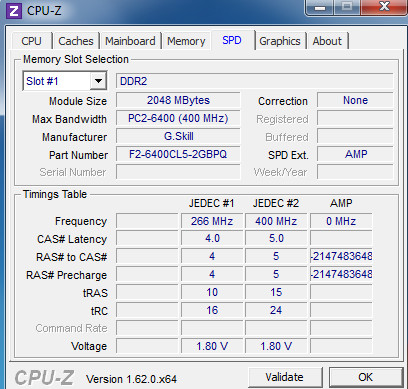Click the AMP timings column header
The width and height of the screenshot is (408, 389).
(x=341, y=203)
